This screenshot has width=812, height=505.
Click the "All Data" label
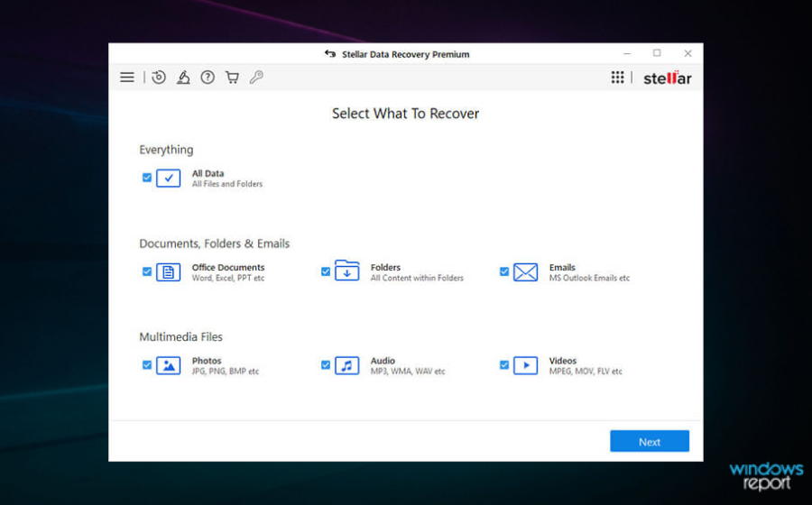pos(208,173)
